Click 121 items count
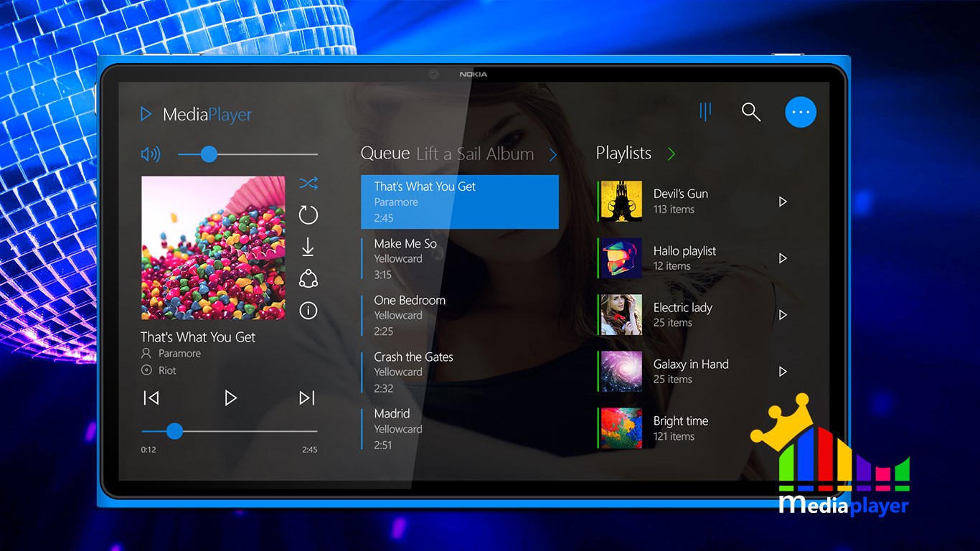 click(674, 436)
